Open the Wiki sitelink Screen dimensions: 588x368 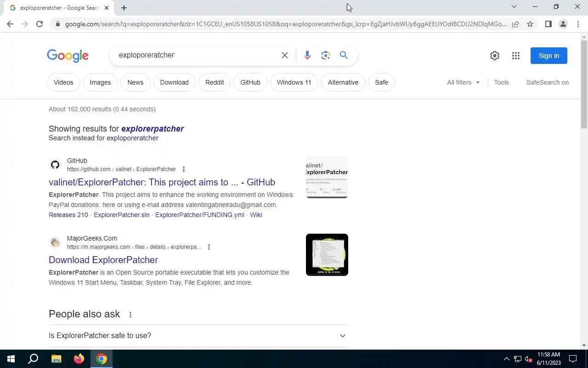[x=256, y=215]
